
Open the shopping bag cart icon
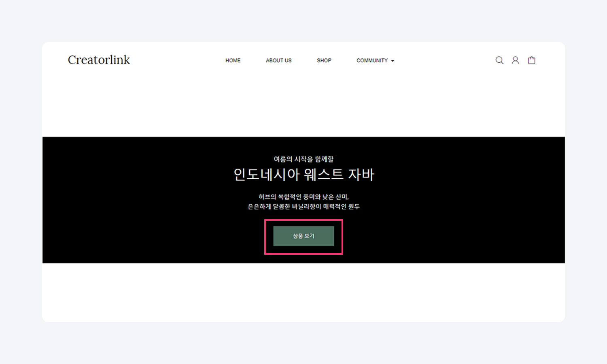(x=531, y=60)
